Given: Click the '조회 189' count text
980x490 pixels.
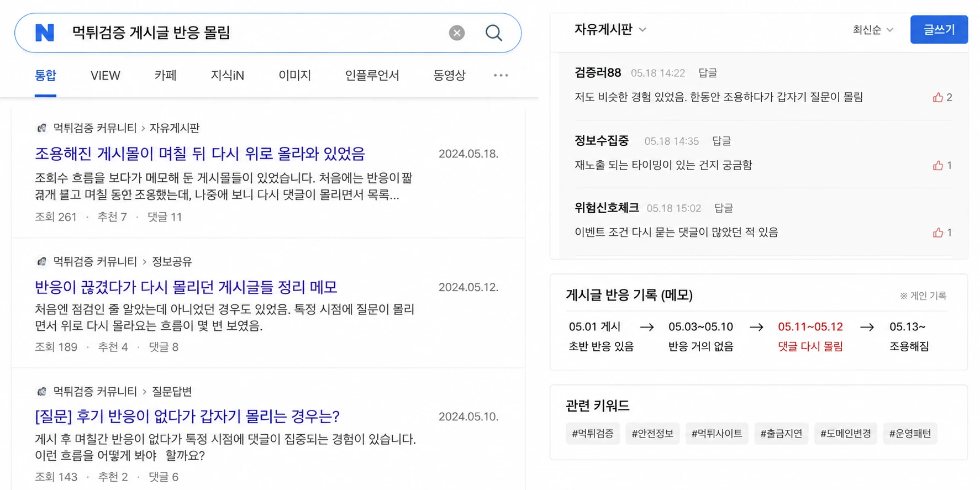Looking at the screenshot, I should (56, 347).
